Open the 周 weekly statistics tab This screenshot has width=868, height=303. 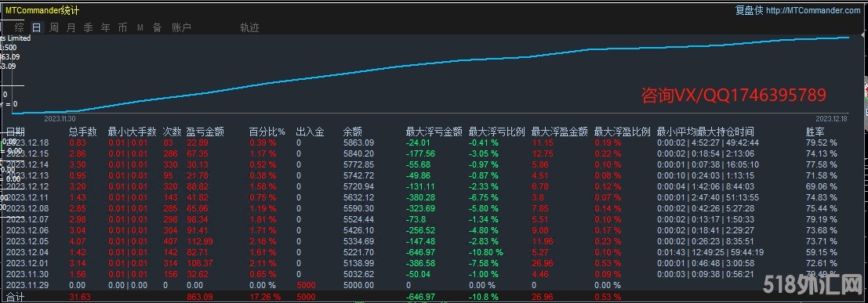click(53, 27)
